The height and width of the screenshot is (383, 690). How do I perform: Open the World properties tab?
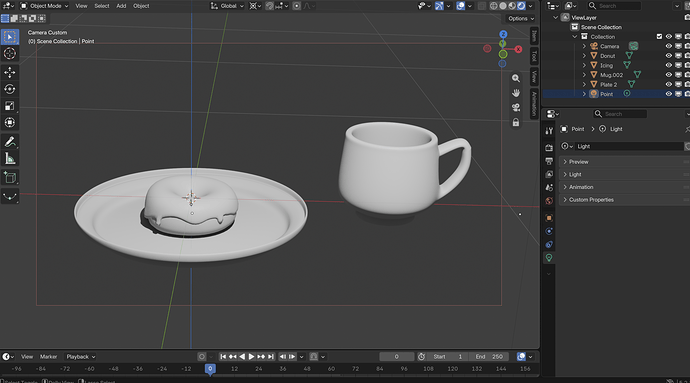coord(549,201)
